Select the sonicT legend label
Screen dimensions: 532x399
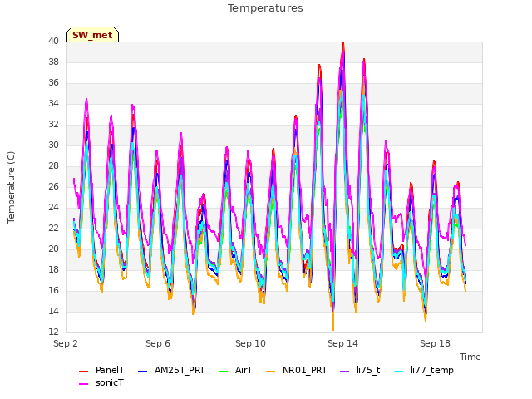coord(110,382)
